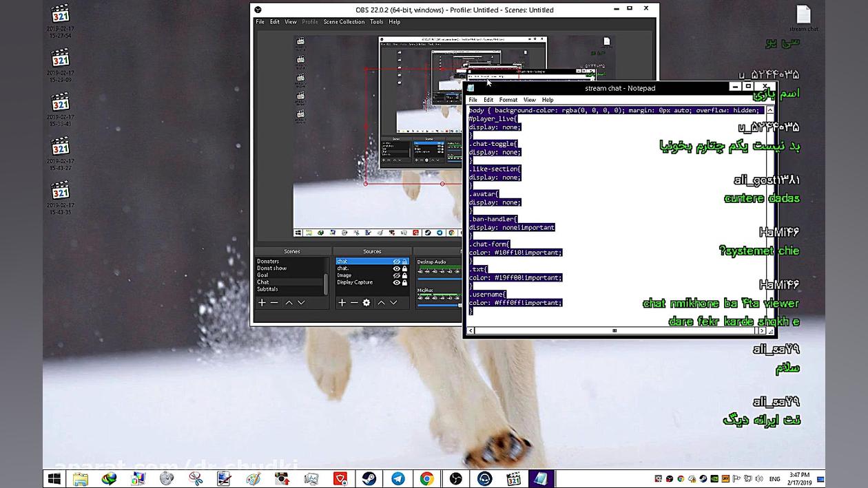The image size is (868, 488).
Task: Open Steam from the taskbar
Action: point(369,478)
